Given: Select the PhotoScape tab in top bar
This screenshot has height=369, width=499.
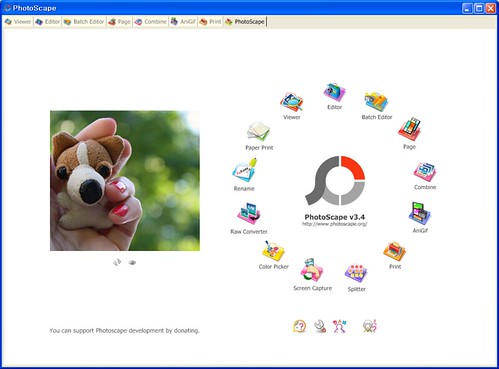Looking at the screenshot, I should 245,22.
